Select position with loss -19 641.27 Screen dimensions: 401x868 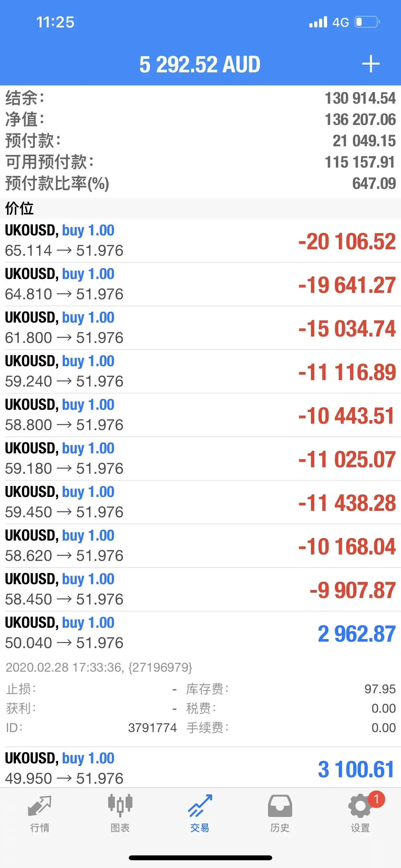[200, 284]
